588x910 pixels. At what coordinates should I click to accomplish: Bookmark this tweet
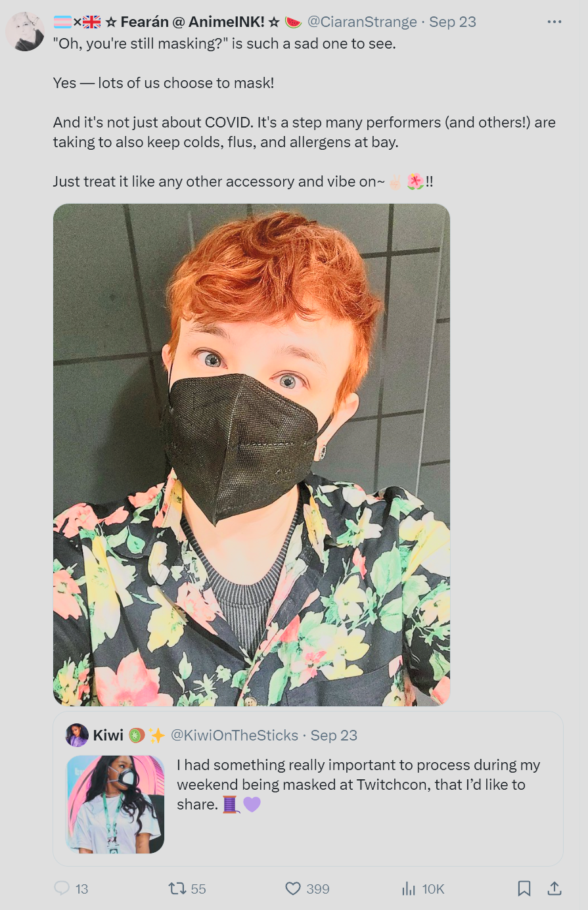click(x=524, y=888)
